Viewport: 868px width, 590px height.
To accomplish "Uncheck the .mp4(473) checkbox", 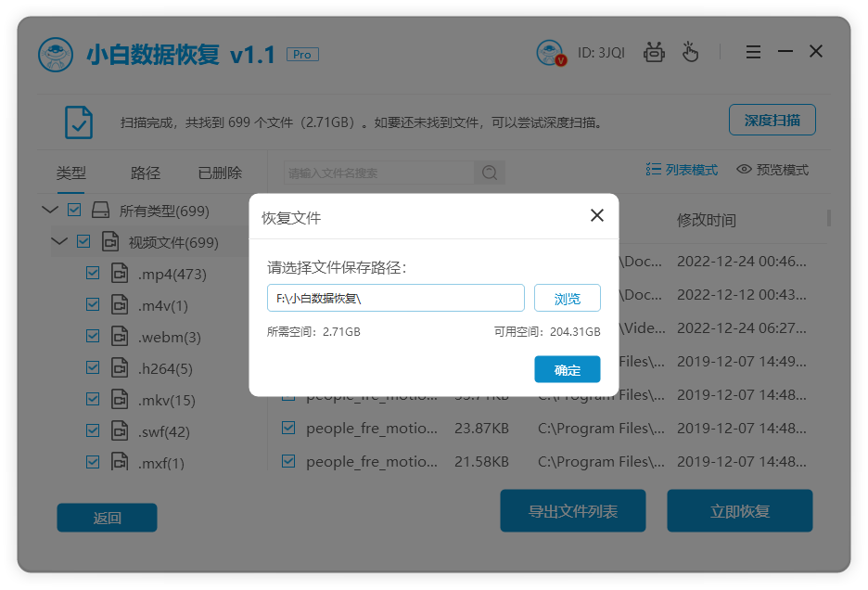I will coord(93,273).
